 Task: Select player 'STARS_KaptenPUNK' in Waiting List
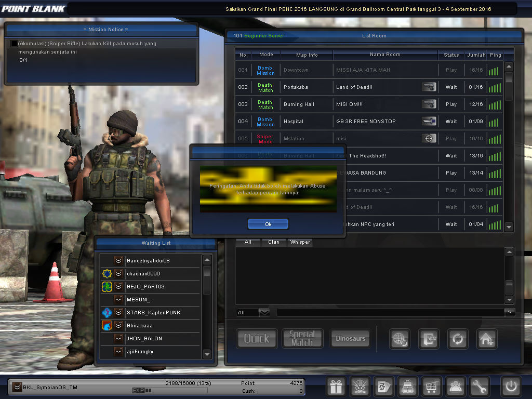150,312
